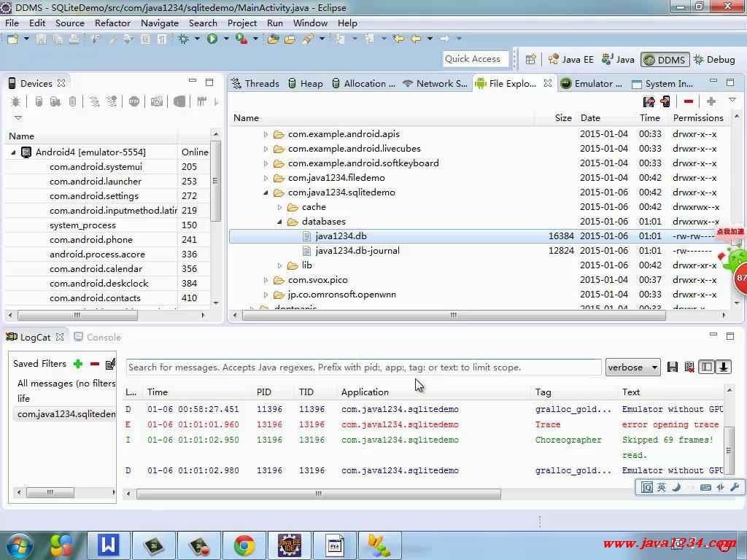Click the Run Last Tool red-toolbox icon
Screen dimensions: 747x560
click(241, 39)
